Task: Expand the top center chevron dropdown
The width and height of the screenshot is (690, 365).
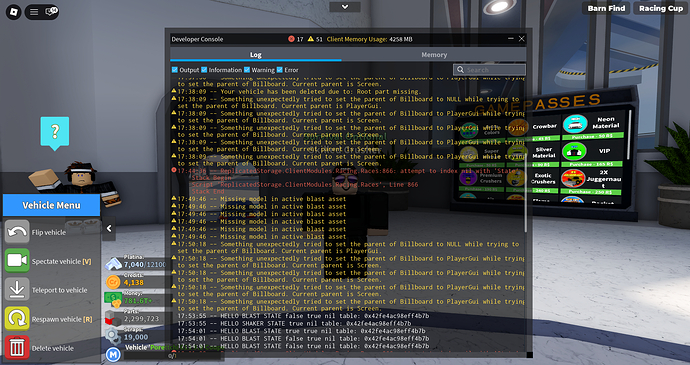Action: point(345,7)
